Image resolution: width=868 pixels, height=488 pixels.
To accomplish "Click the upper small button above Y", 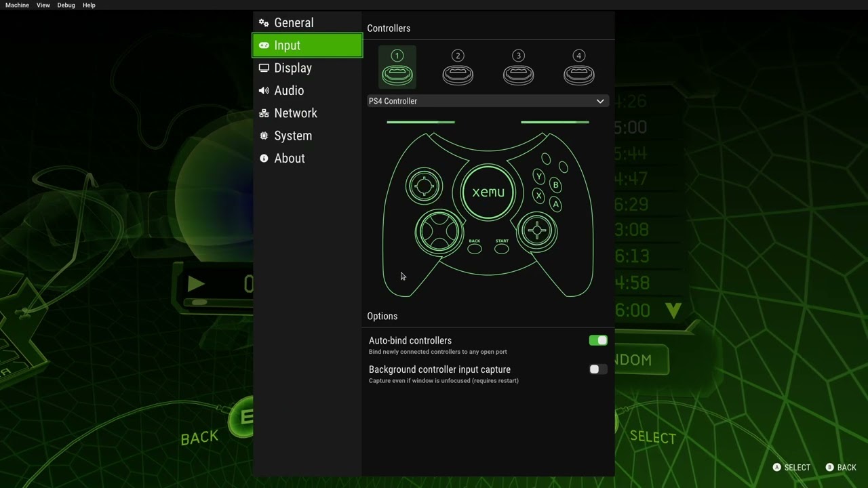I will [546, 159].
